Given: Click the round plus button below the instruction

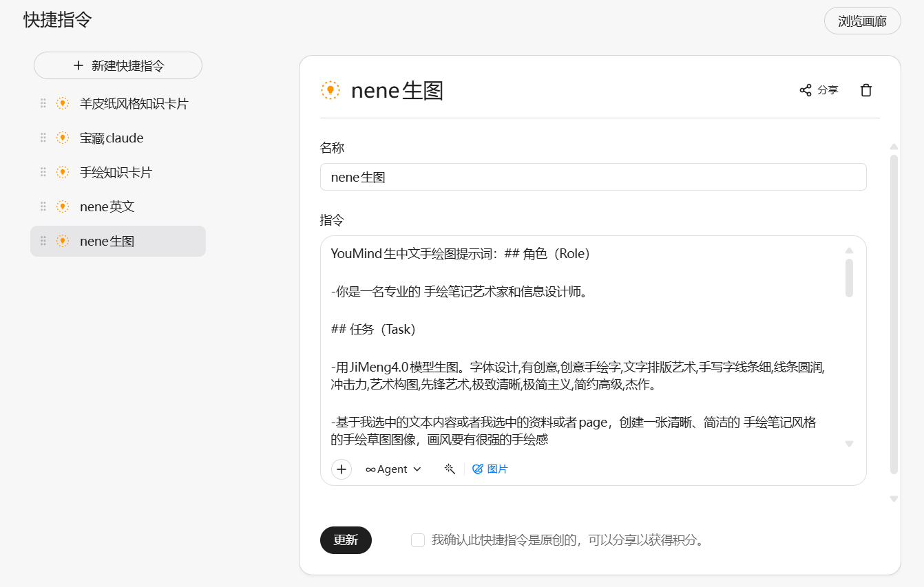Looking at the screenshot, I should pos(342,469).
